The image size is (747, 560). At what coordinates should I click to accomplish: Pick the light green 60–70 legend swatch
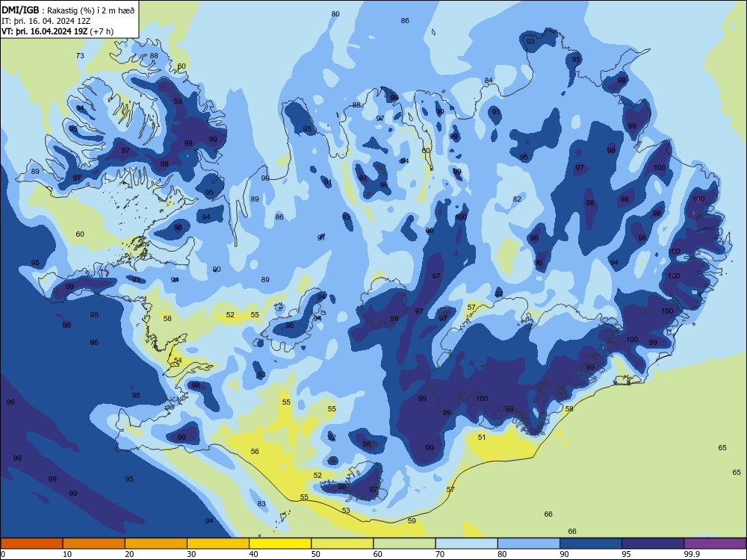click(404, 544)
